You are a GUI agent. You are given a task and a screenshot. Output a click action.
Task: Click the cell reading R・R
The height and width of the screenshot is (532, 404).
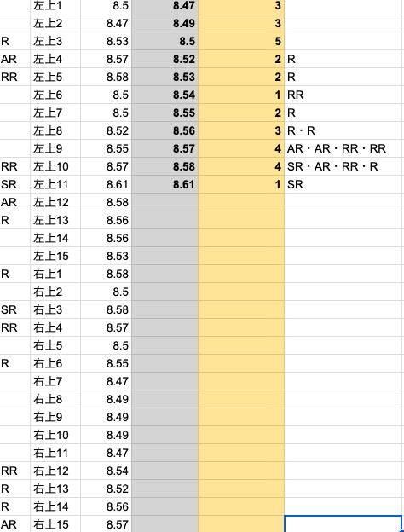pyautogui.click(x=343, y=130)
